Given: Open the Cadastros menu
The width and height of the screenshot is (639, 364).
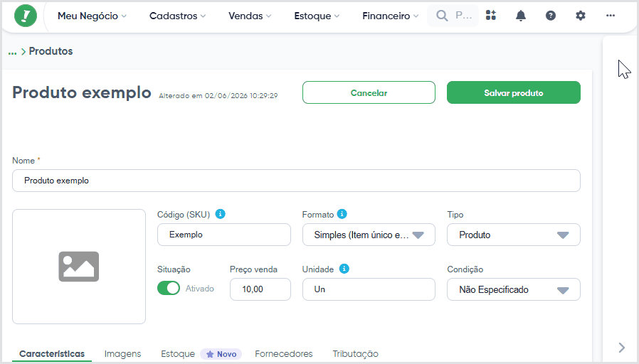Looking at the screenshot, I should 177,16.
